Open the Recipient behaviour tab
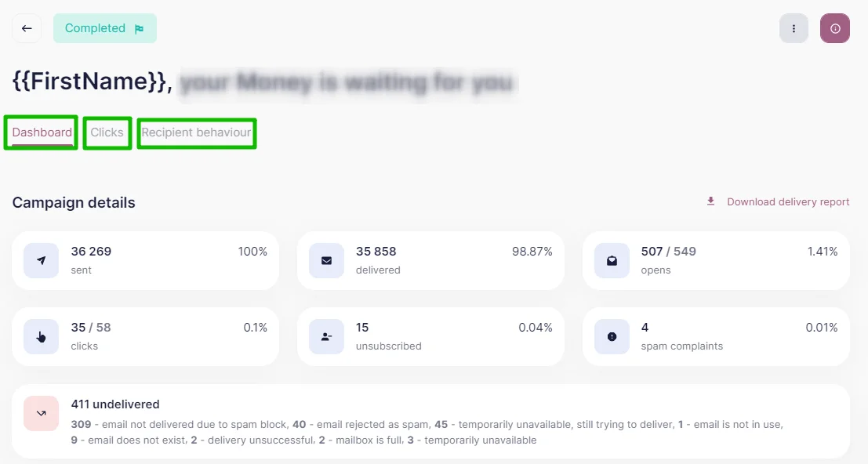Screen dimensions: 868x464 click(196, 132)
